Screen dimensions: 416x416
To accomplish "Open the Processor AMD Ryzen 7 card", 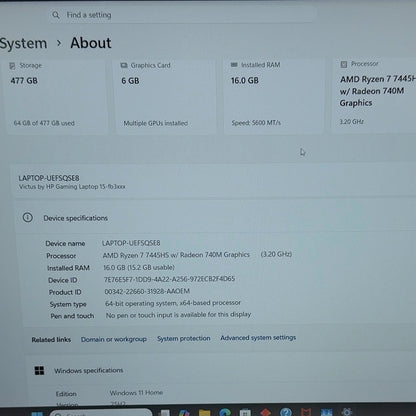I will 374,95.
